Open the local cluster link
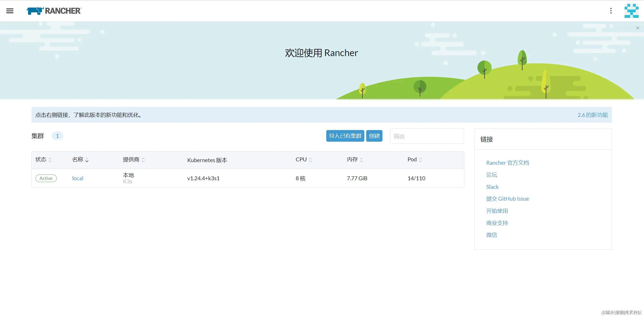Viewport: 644px width, 317px height. (78, 178)
